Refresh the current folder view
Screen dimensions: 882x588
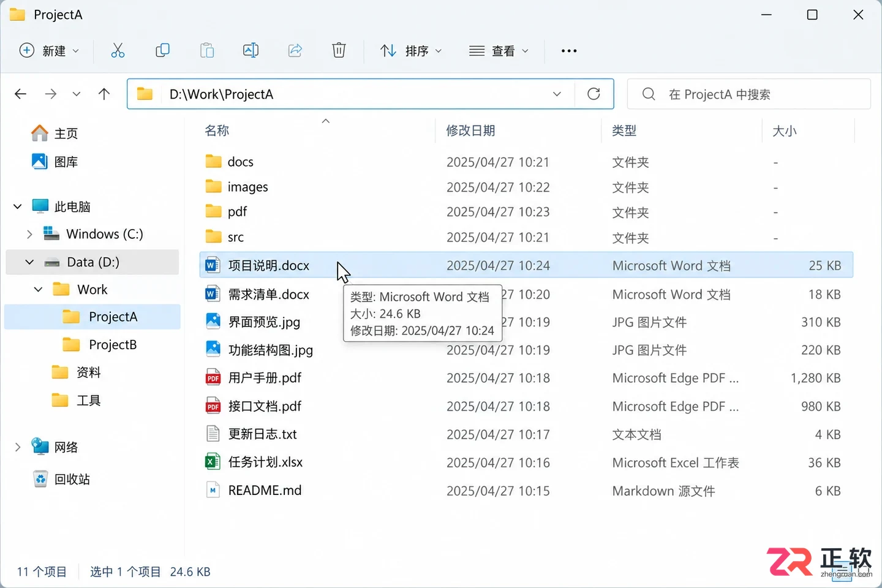pos(594,94)
